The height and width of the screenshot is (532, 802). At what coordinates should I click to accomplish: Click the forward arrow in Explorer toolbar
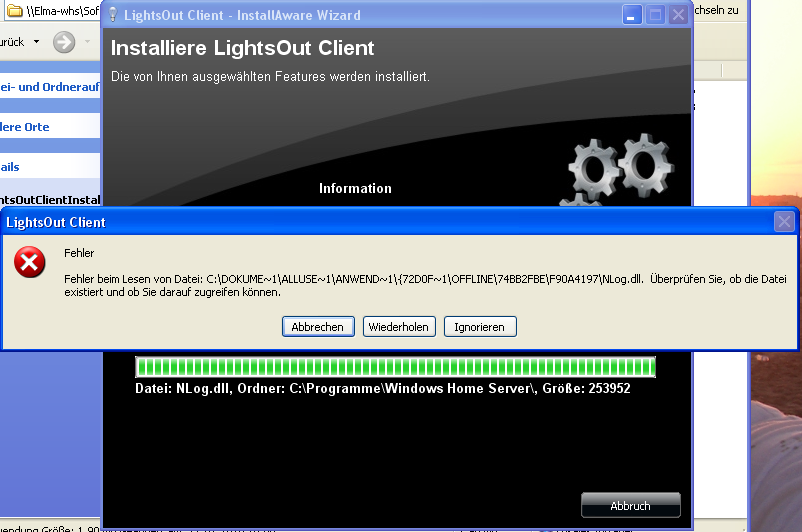click(x=64, y=42)
